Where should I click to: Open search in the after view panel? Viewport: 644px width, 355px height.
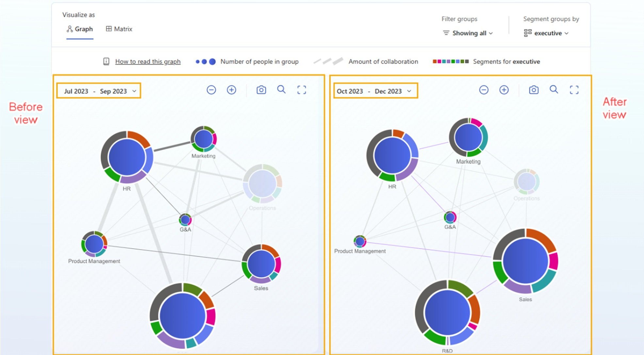coord(553,90)
